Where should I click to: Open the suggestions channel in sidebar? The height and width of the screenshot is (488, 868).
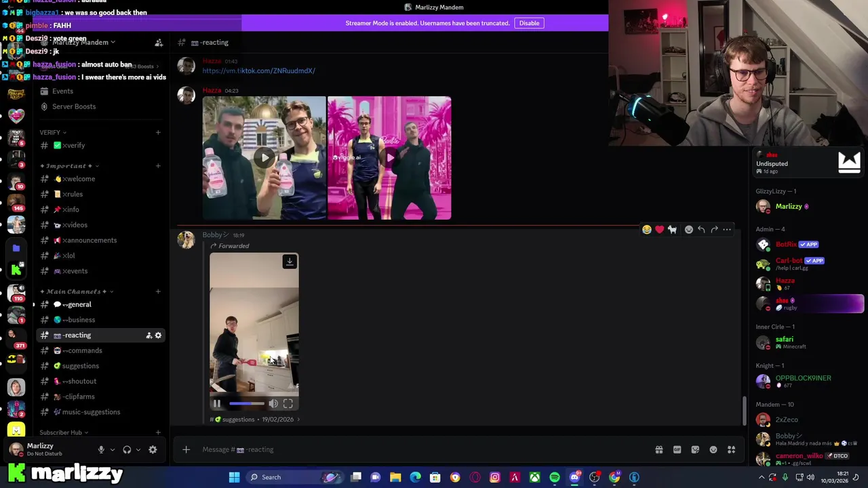coord(100,366)
